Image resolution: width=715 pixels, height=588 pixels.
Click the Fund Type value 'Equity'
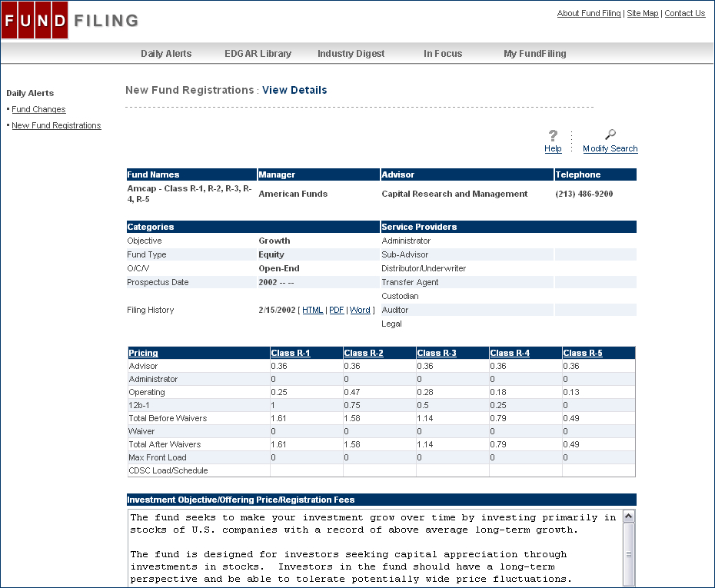(x=271, y=254)
